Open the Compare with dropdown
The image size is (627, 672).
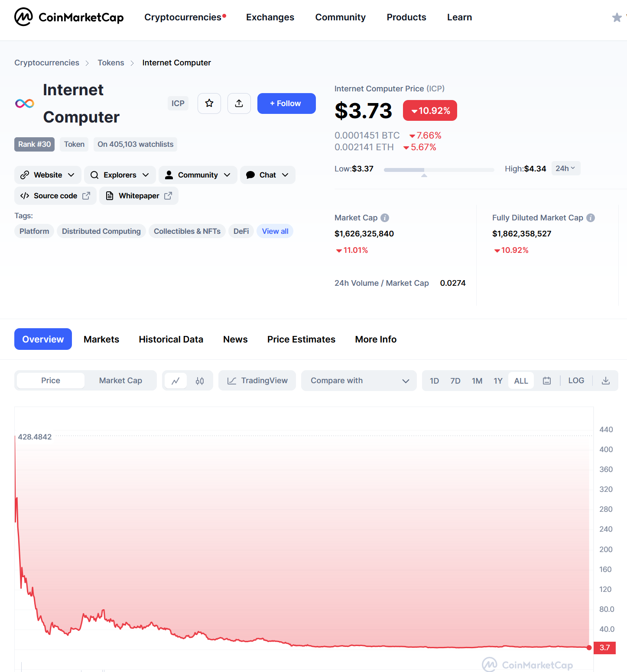coord(359,381)
